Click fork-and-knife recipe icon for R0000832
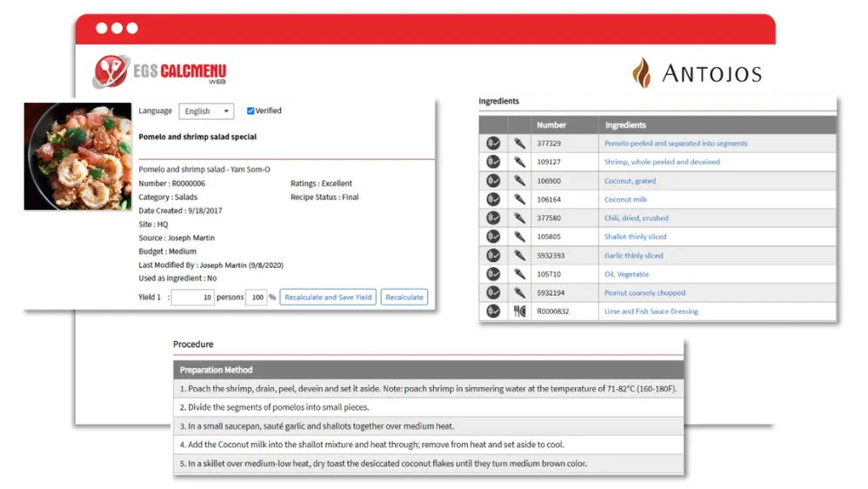 point(519,311)
